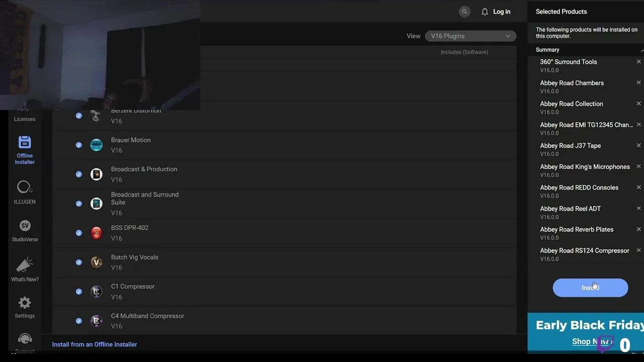Select 360° Surround Tools summary entry
The image size is (644, 362).
569,62
